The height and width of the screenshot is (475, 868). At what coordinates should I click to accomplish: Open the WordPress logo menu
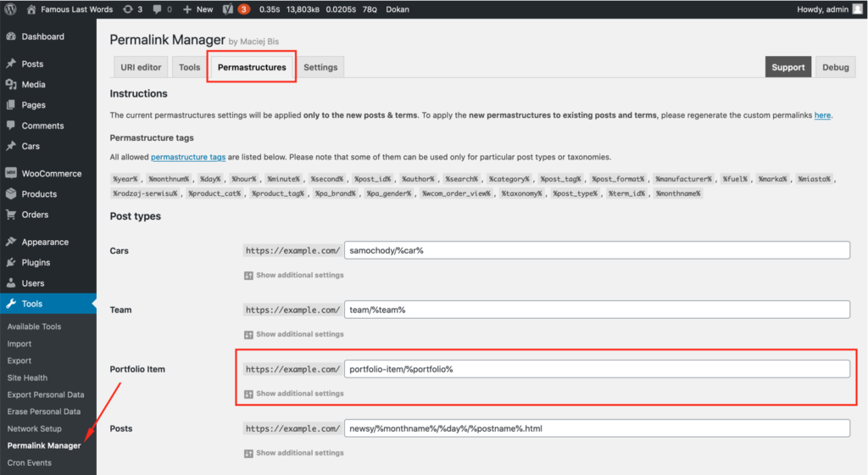tap(10, 9)
